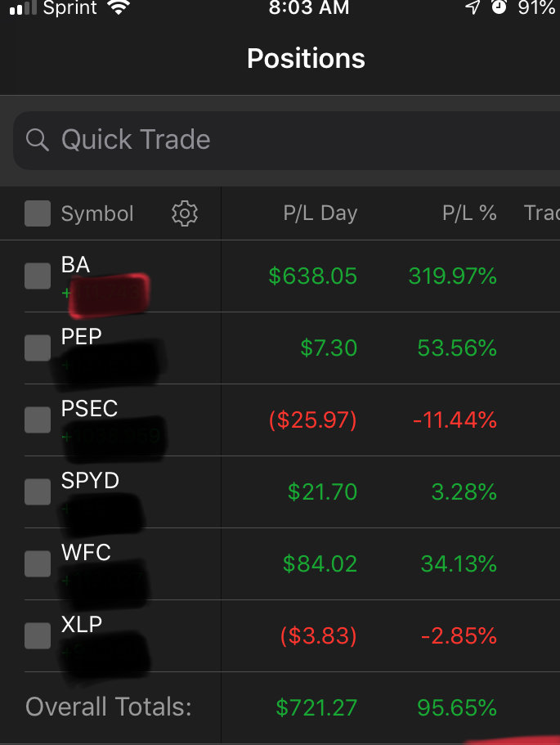The width and height of the screenshot is (560, 745).
Task: Open the BA symbol position
Action: pyautogui.click(x=75, y=265)
